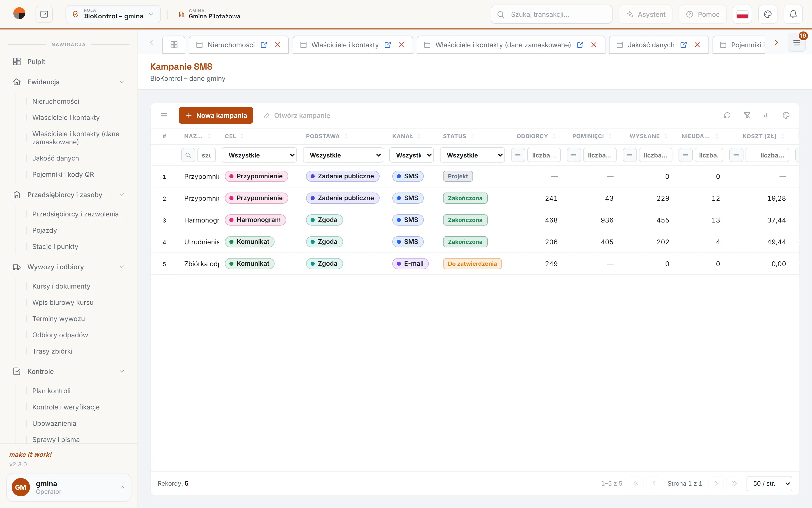
Task: Click the search icon in name filter
Action: pyautogui.click(x=188, y=155)
